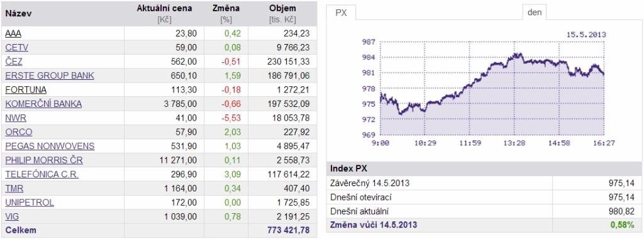Select PEGAS NONWOVENS link
644x239 pixels.
(50, 146)
